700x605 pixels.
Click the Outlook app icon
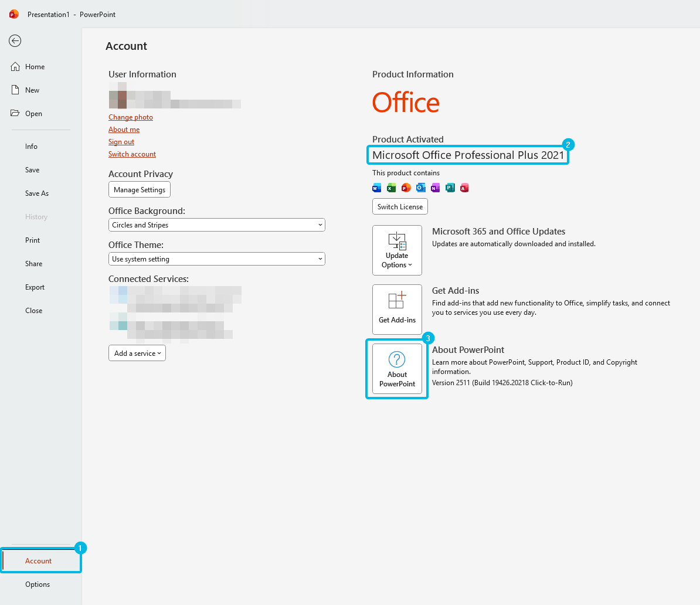(x=420, y=188)
